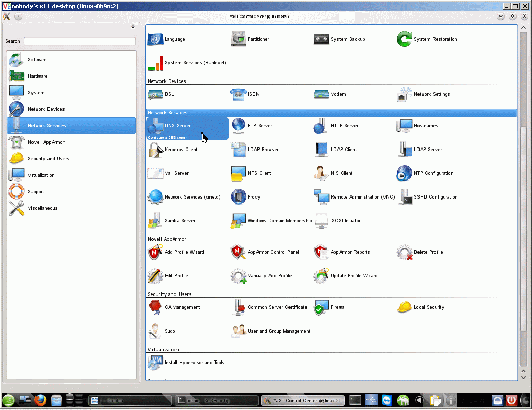Screen dimensions: 532x410
Task: Open the Modem module
Action: [330, 94]
